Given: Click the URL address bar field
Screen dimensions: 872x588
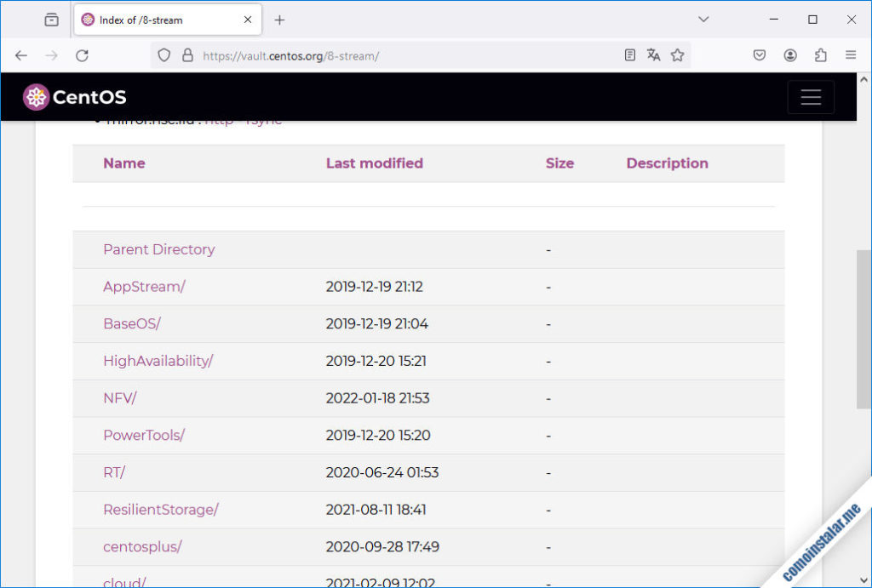Looking at the screenshot, I should [x=409, y=55].
